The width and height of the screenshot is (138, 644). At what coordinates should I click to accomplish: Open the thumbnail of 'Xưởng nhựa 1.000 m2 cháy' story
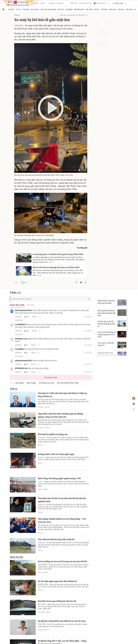click(x=23, y=460)
